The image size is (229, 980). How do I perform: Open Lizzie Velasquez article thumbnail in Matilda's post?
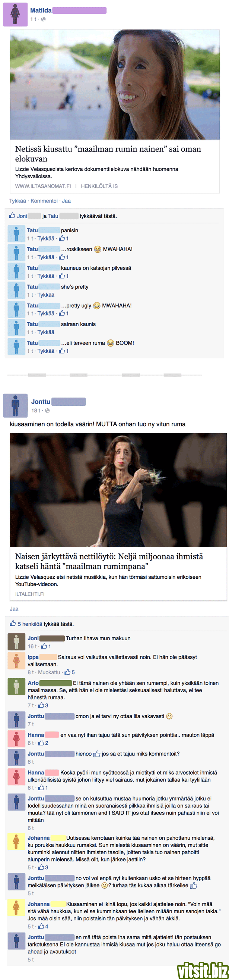[115, 84]
